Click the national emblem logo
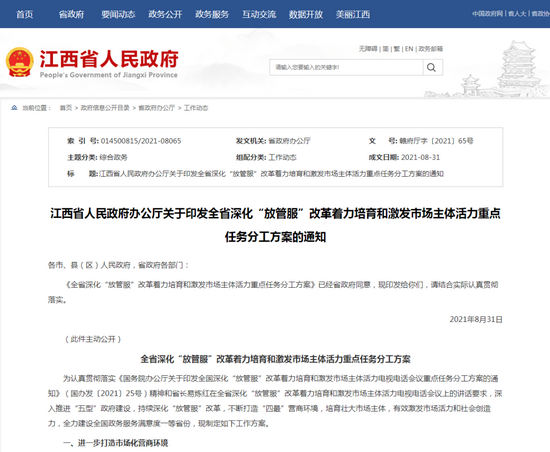The width and height of the screenshot is (550, 452). coord(20,62)
